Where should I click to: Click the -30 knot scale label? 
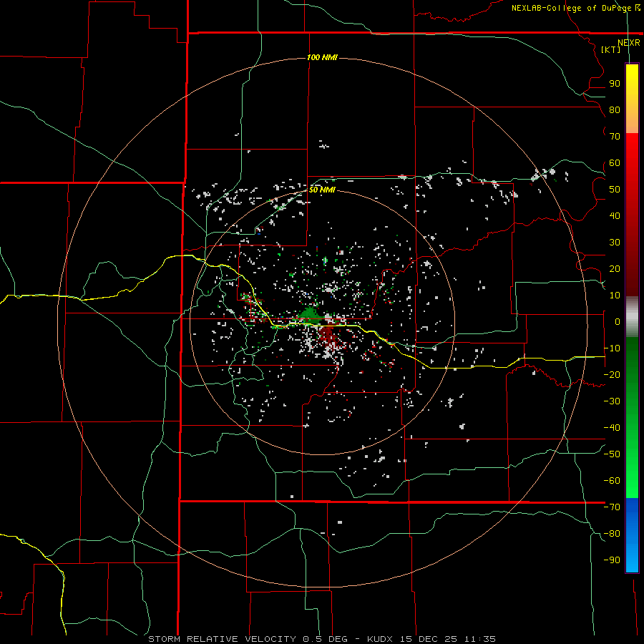point(612,401)
